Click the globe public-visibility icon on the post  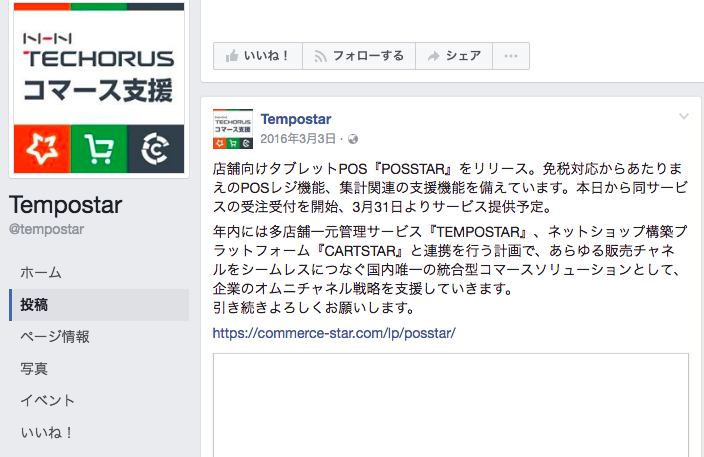point(353,139)
